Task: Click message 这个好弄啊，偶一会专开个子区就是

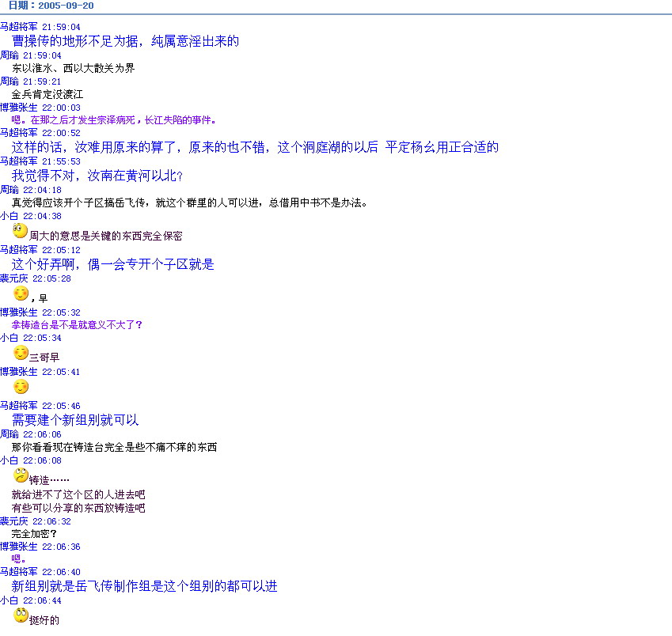Action: tap(112, 264)
